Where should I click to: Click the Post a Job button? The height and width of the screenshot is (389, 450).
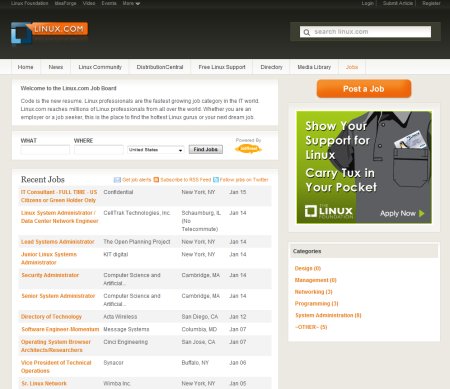tap(364, 89)
